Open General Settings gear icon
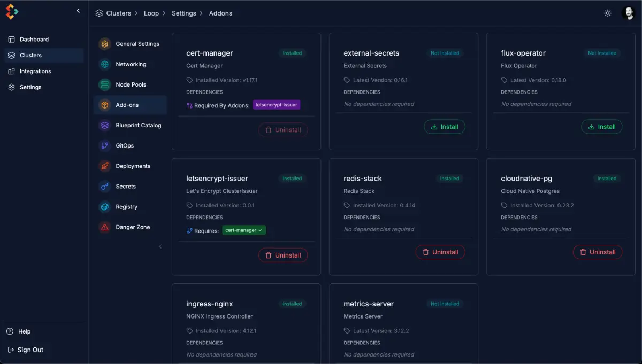642x364 pixels. pyautogui.click(x=105, y=44)
